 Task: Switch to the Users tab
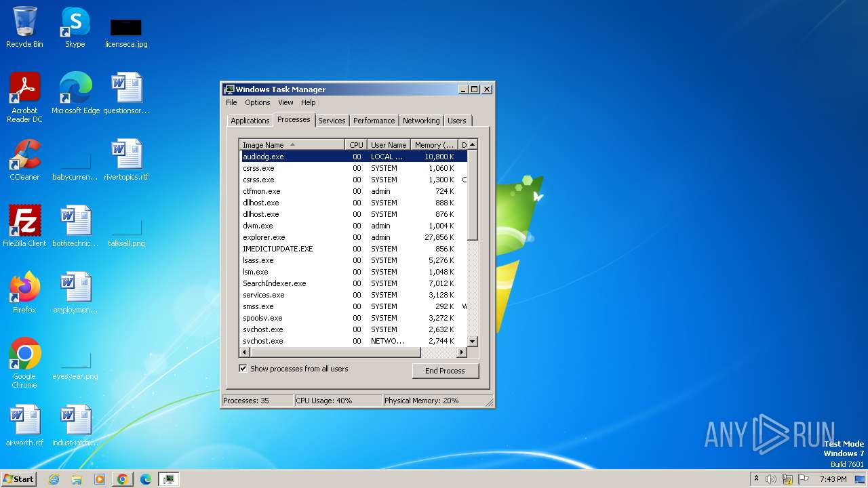point(456,121)
